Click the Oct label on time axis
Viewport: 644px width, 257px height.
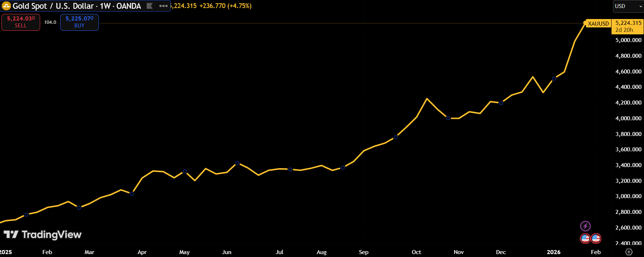(416, 252)
